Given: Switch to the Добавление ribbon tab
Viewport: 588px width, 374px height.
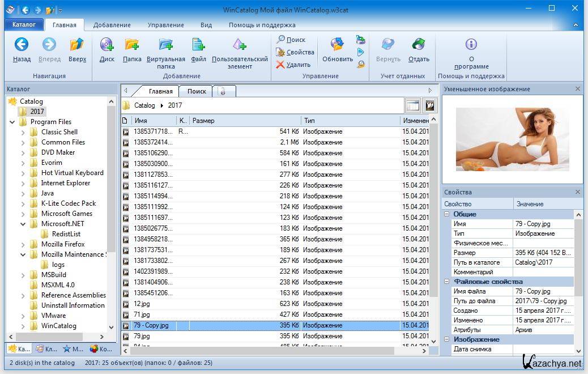Looking at the screenshot, I should [112, 25].
